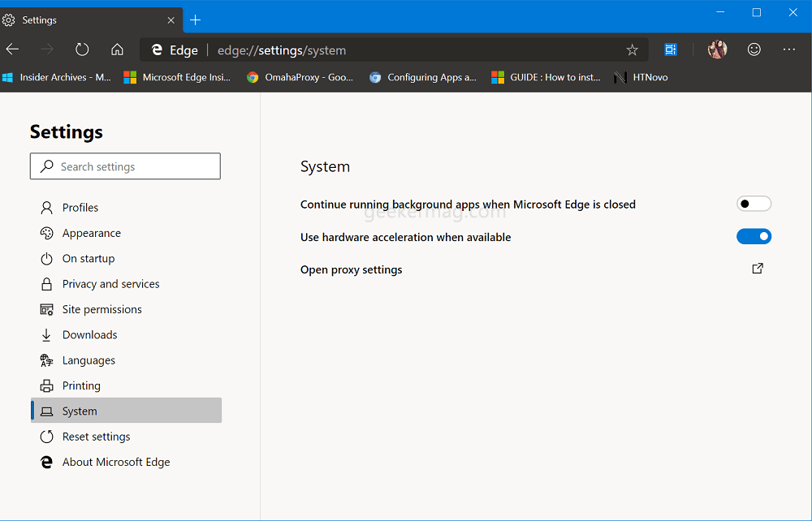Click the magnifier icon in Search settings
The height and width of the screenshot is (521, 812).
[x=47, y=166]
